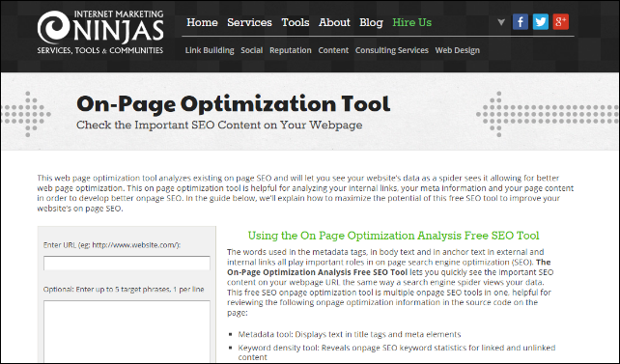620x364 pixels.
Task: Open the Facebook social icon
Action: (521, 22)
